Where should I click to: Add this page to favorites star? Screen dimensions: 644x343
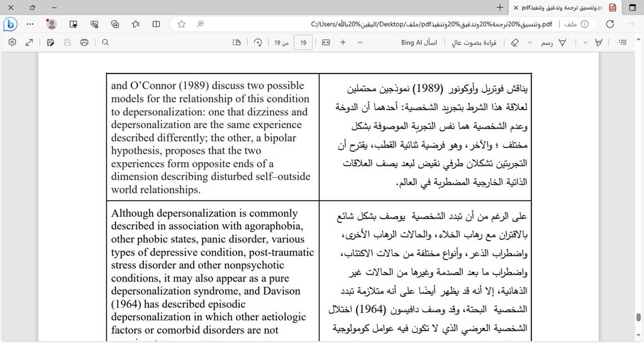pyautogui.click(x=181, y=24)
